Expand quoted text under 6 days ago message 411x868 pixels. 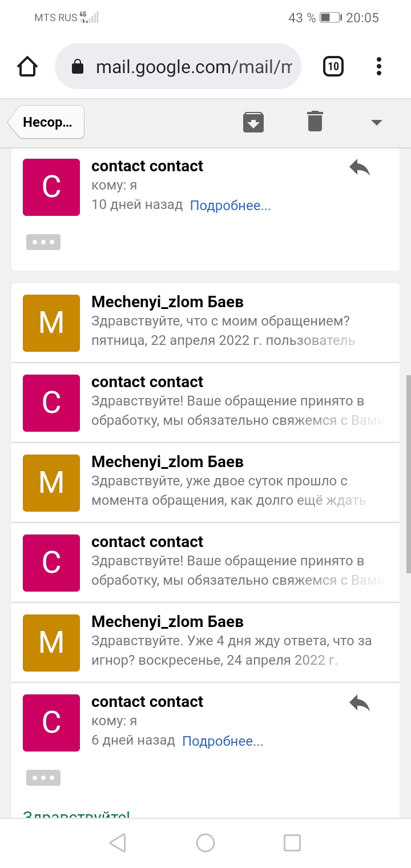(x=43, y=778)
